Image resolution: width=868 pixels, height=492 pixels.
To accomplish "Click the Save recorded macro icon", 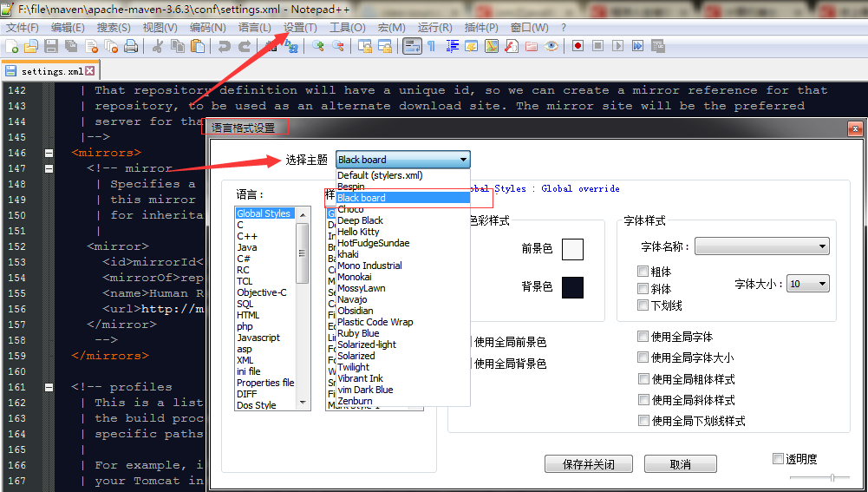I will (x=657, y=46).
